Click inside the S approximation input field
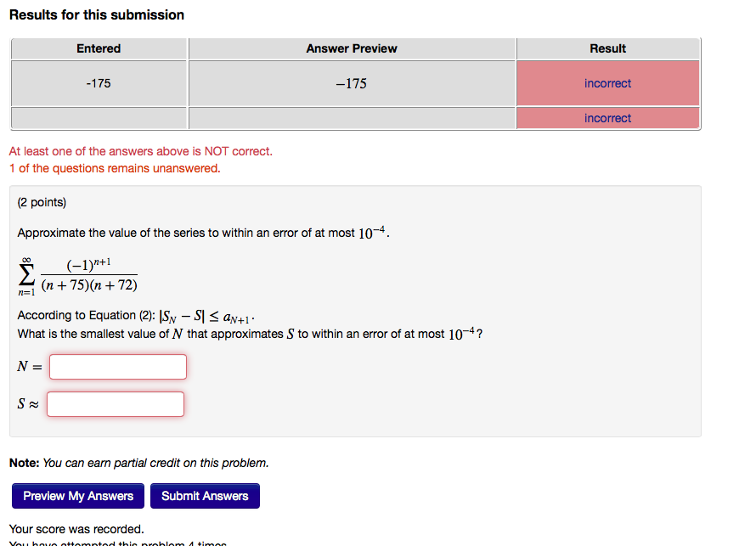The width and height of the screenshot is (756, 546). pos(115,403)
